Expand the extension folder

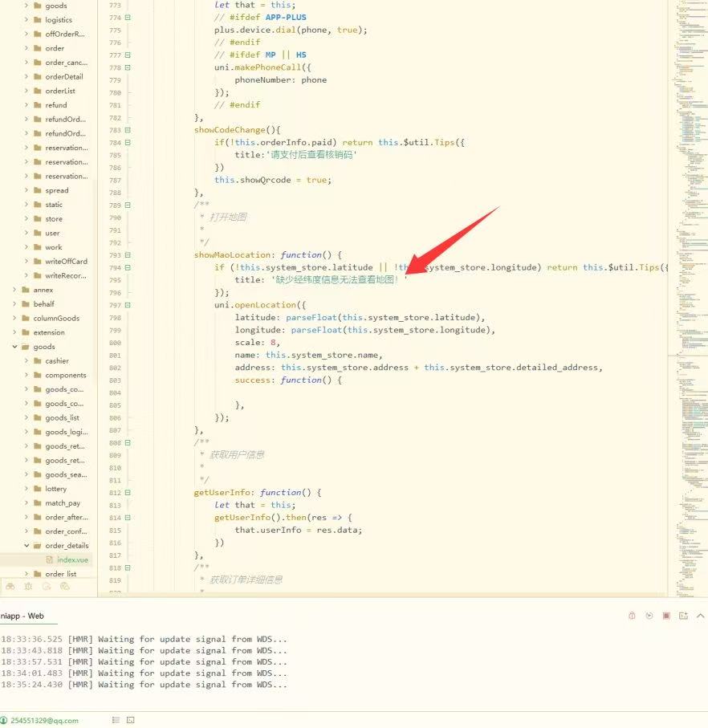[14, 332]
